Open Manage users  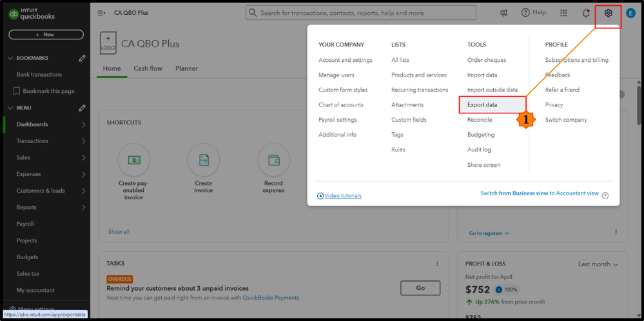[x=337, y=75]
